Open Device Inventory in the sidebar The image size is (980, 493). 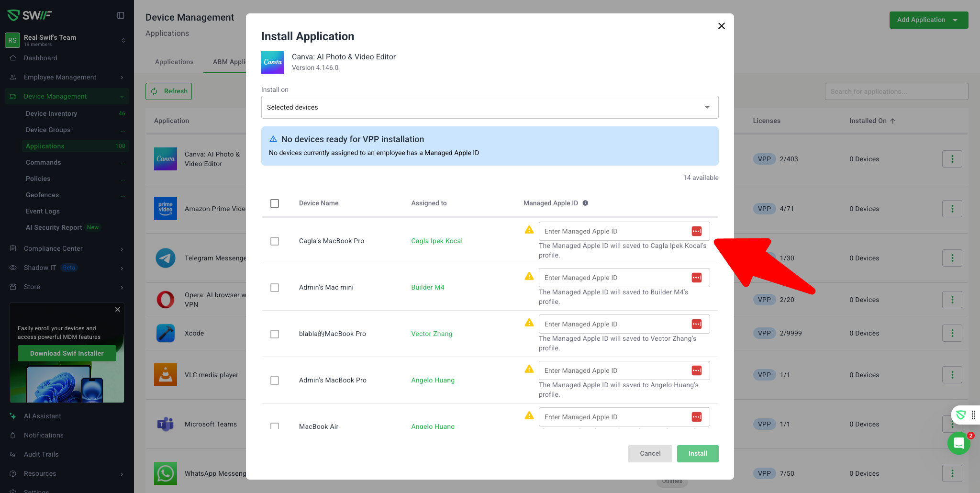point(51,113)
